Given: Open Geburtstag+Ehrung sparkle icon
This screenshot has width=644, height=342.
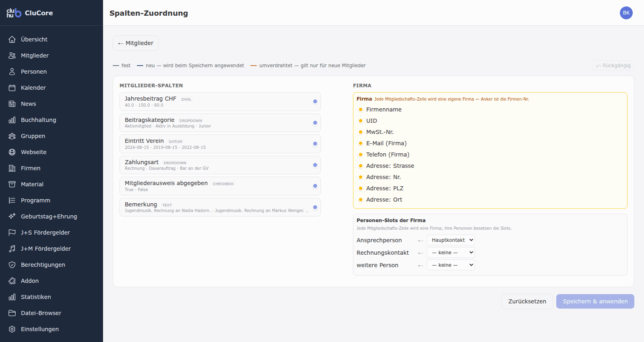Looking at the screenshot, I should (x=12, y=216).
